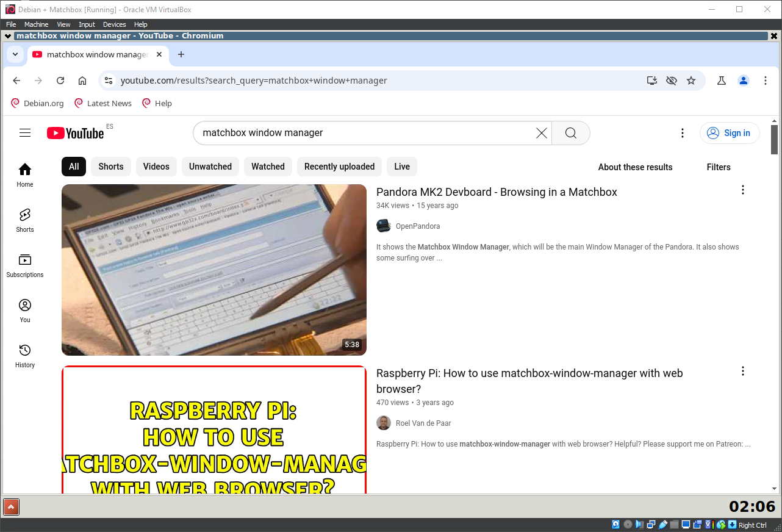Open Subscriptions from the sidebar
Image resolution: width=782 pixels, height=532 pixels.
point(24,265)
